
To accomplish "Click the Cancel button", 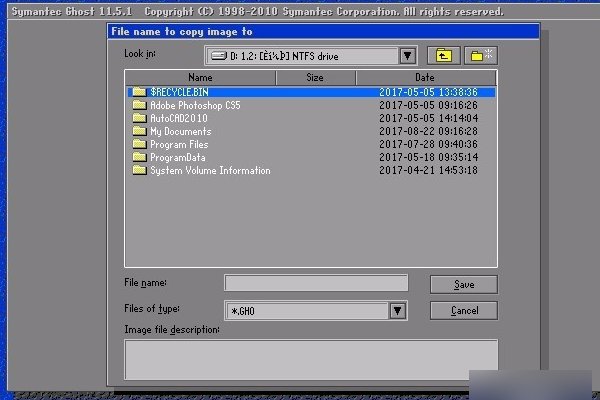I will coord(464,310).
